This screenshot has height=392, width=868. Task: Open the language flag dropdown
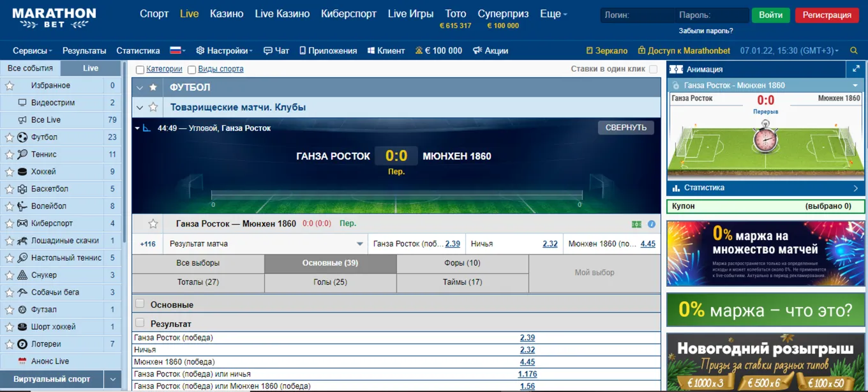pos(177,50)
